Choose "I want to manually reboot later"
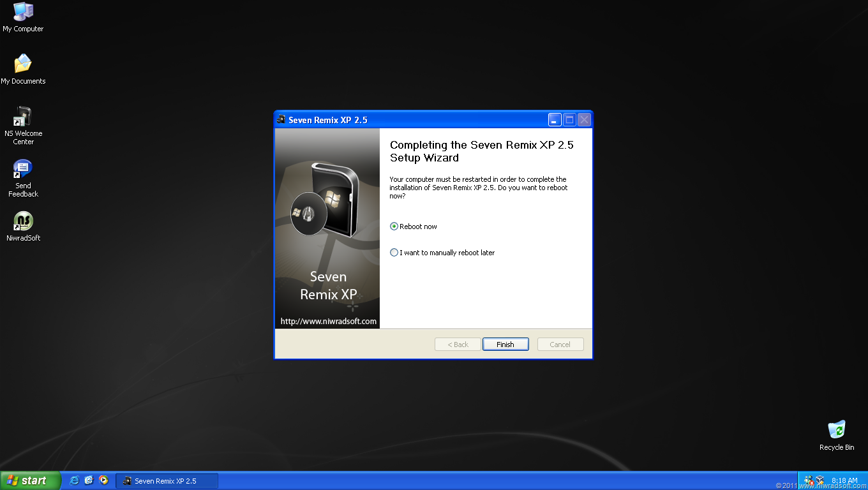The image size is (868, 490). pos(442,253)
